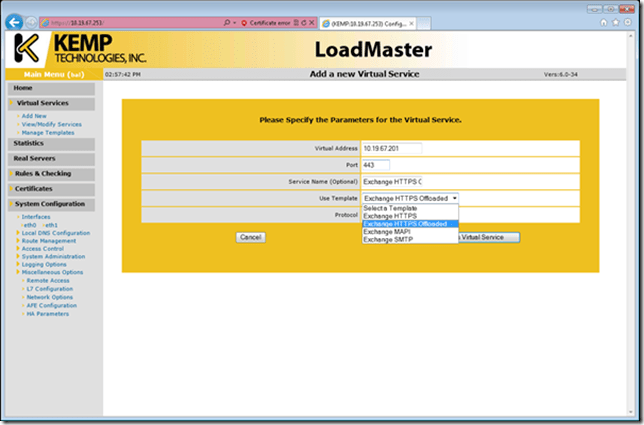644x425 pixels.
Task: Click the browser forward arrow button
Action: pos(32,21)
